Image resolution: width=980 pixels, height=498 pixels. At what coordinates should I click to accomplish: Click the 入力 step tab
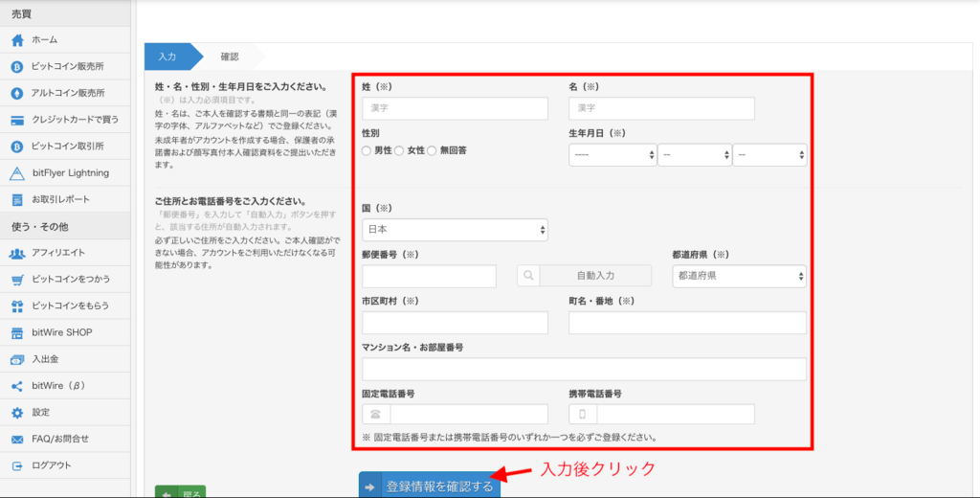click(x=167, y=57)
